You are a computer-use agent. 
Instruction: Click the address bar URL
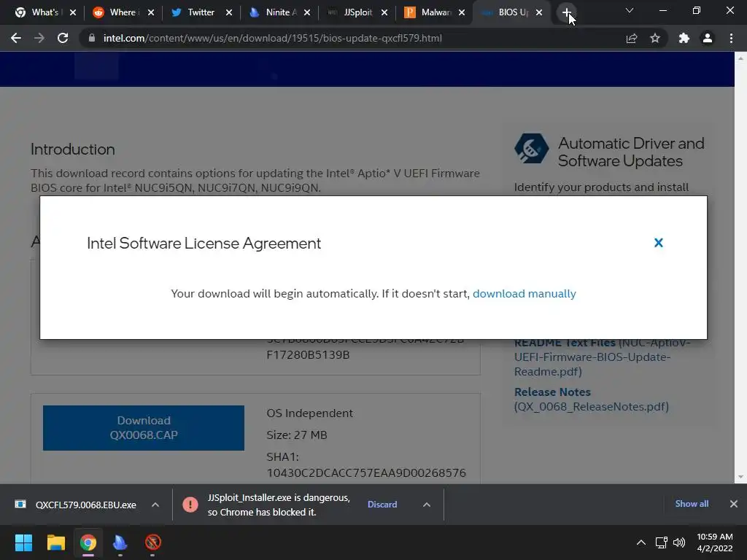point(273,38)
